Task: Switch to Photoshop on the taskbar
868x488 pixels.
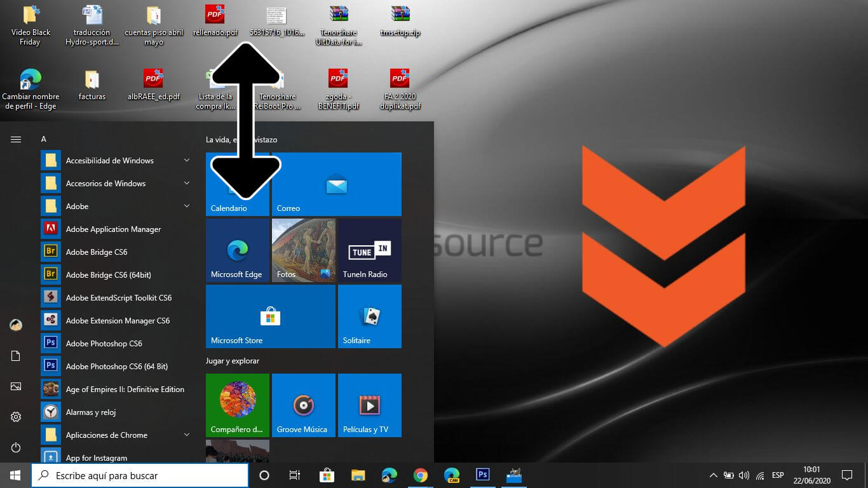Action: [483, 475]
